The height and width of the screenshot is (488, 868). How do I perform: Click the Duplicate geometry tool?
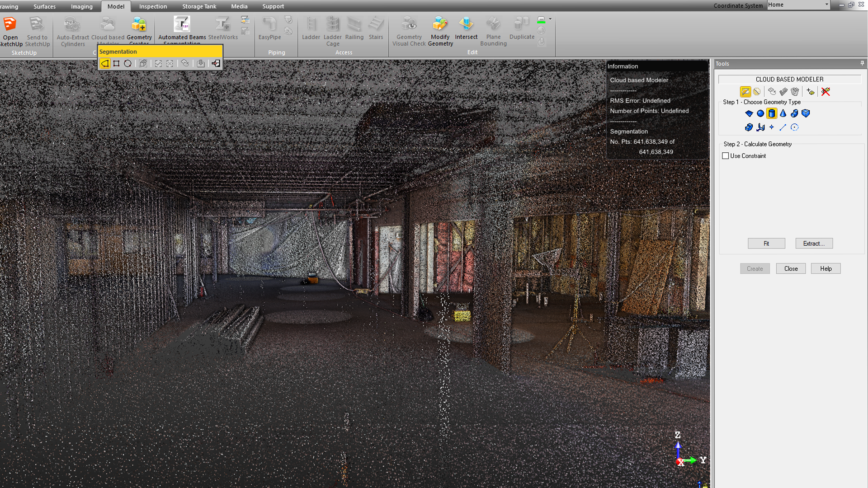(522, 28)
